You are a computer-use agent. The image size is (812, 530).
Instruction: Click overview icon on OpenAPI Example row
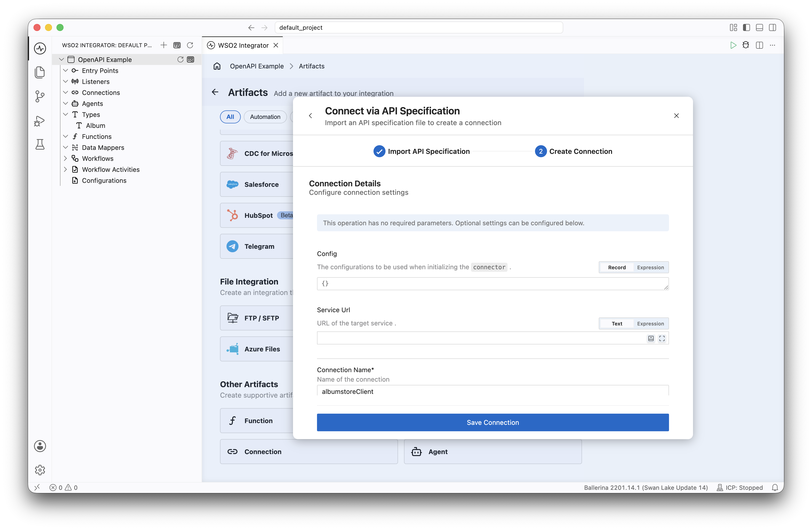coord(191,59)
